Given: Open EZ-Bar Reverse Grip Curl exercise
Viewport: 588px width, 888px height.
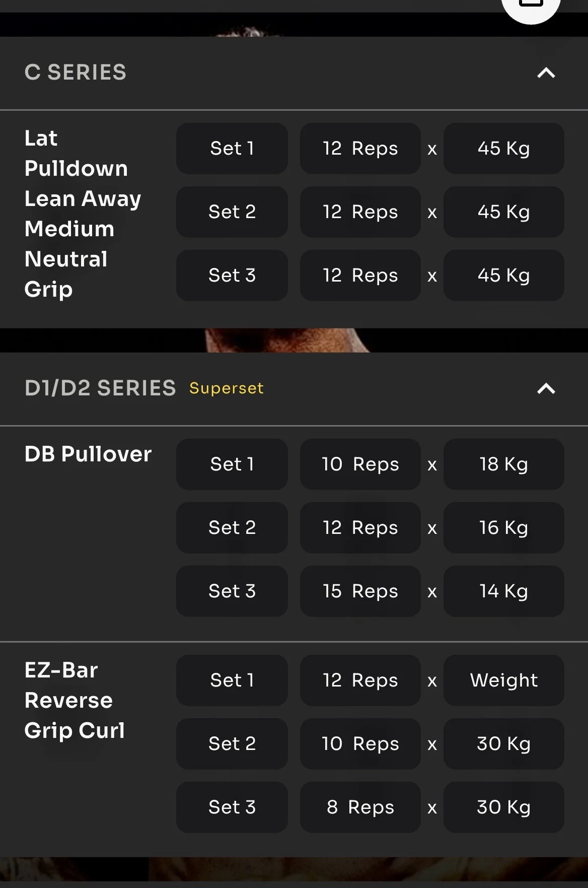Looking at the screenshot, I should click(75, 700).
